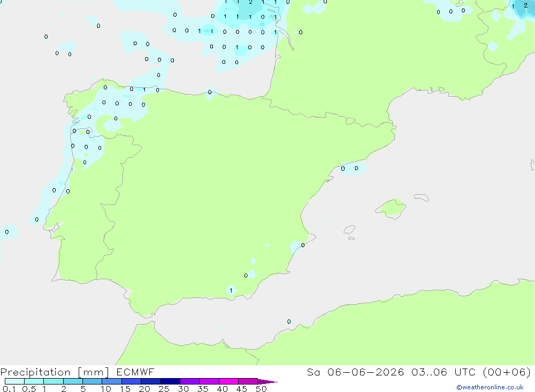Image resolution: width=535 pixels, height=392 pixels.
Task: Select the 30–35 mm violet legend swatch
Action: (x=190, y=381)
